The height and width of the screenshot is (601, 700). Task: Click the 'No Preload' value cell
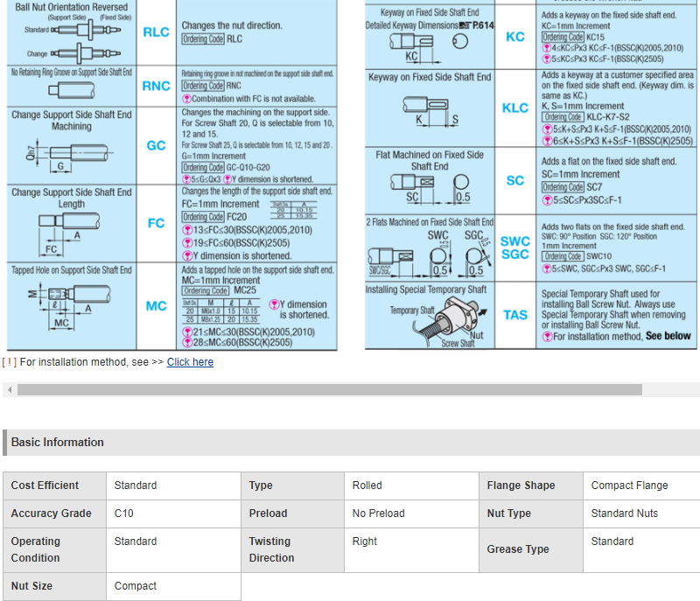click(411, 514)
